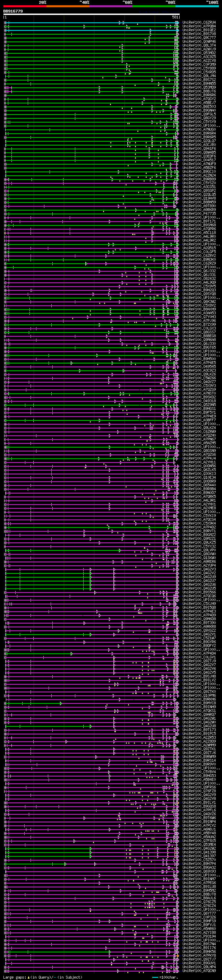Select label UniRef100_A7QPR6

pos(199,229)
